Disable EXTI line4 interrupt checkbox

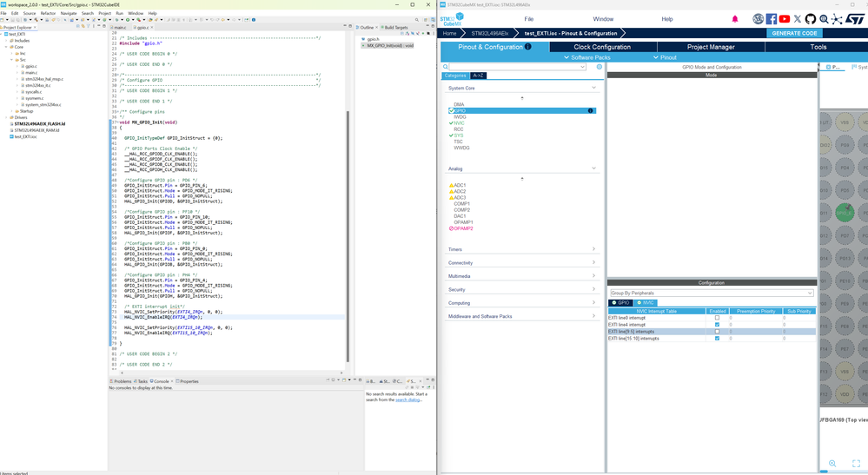(x=717, y=325)
